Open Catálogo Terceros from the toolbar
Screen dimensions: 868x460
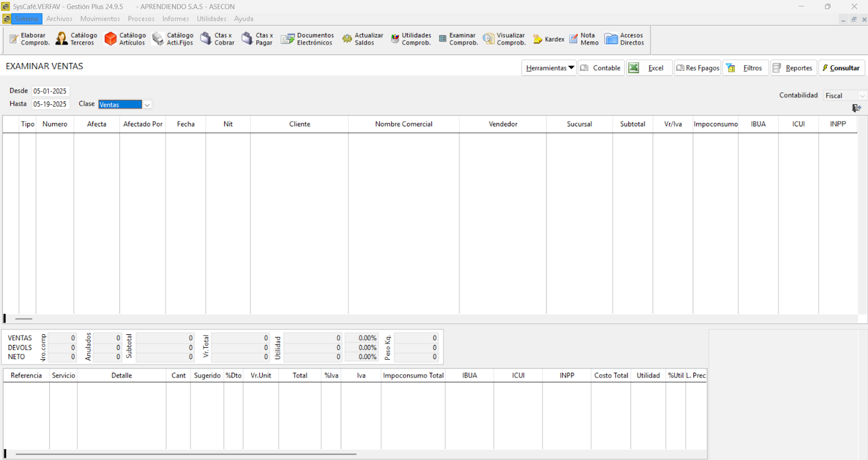click(62, 39)
